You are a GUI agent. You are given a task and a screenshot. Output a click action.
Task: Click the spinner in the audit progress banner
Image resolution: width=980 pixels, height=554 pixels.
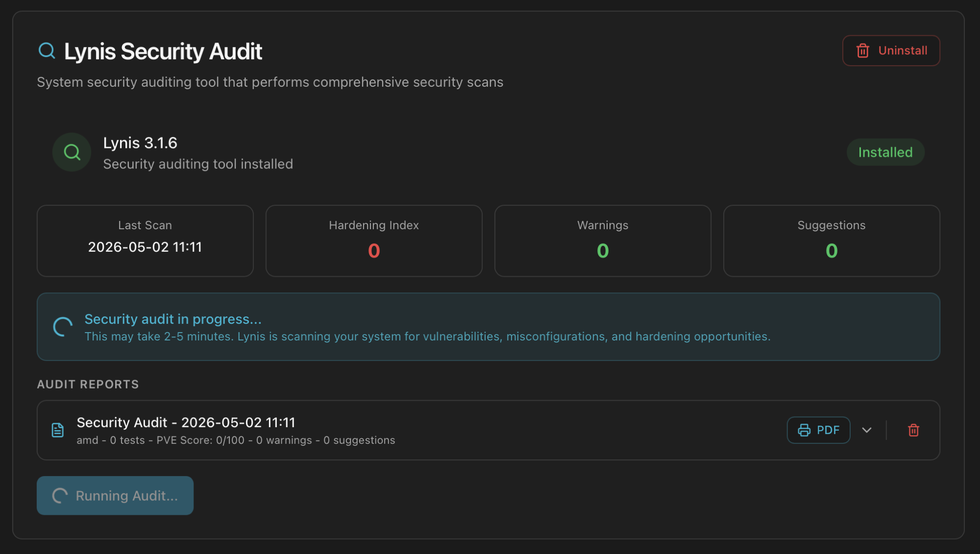(x=63, y=327)
